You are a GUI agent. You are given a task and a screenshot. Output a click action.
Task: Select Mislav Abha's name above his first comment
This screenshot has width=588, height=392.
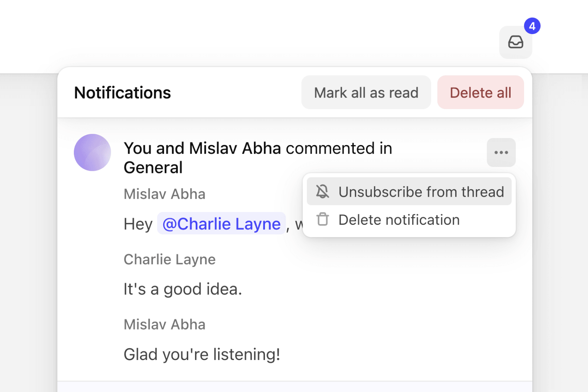pos(164,194)
